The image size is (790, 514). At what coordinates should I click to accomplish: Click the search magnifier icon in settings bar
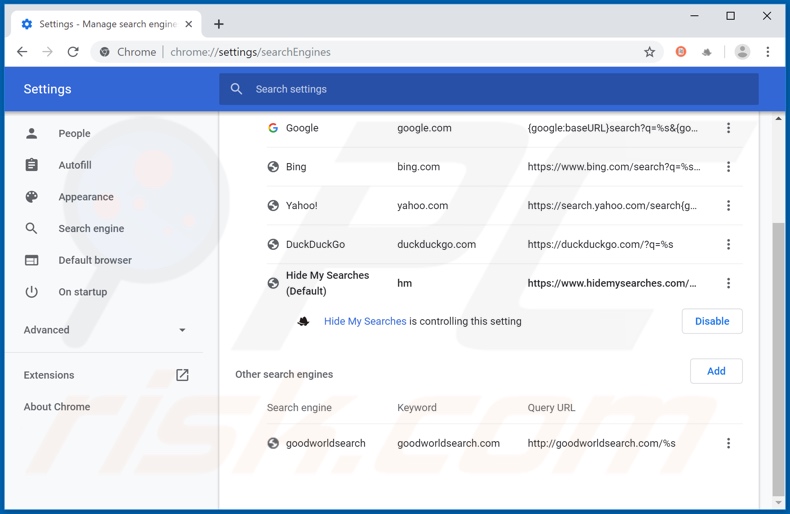click(236, 89)
